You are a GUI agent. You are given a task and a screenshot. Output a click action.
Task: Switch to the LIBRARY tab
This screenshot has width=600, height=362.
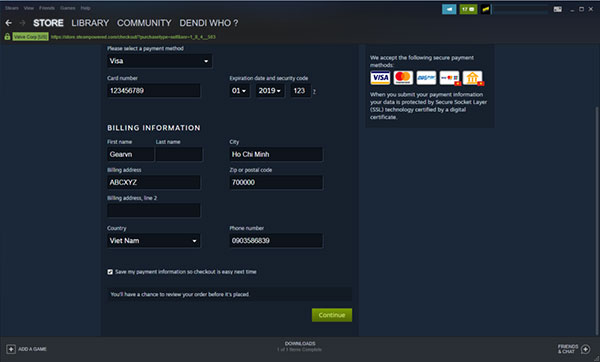[x=90, y=23]
